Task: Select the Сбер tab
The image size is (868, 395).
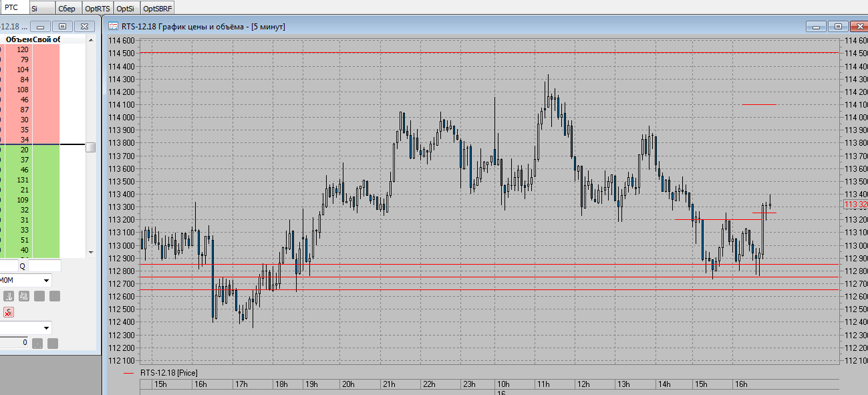Action: click(69, 8)
